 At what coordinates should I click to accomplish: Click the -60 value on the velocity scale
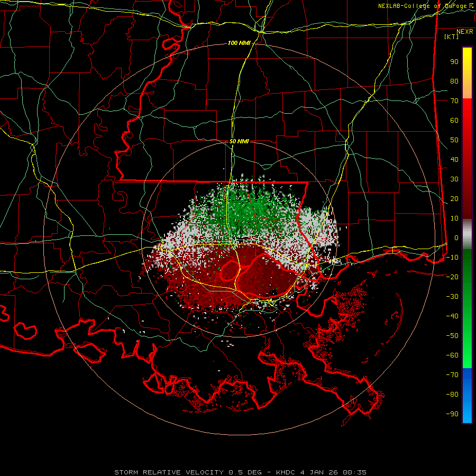[452, 355]
